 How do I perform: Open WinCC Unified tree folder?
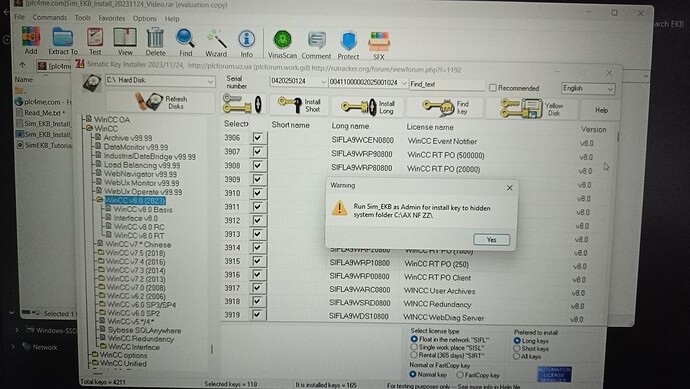click(123, 363)
